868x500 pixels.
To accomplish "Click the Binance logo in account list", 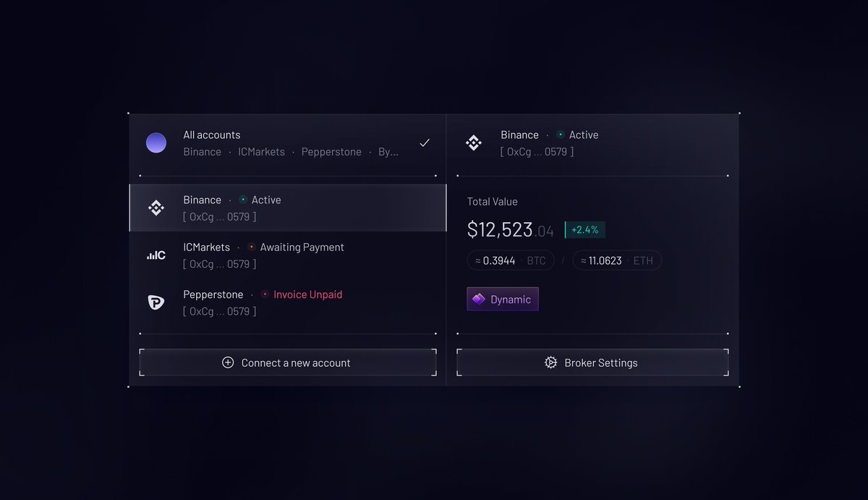I will tap(156, 208).
